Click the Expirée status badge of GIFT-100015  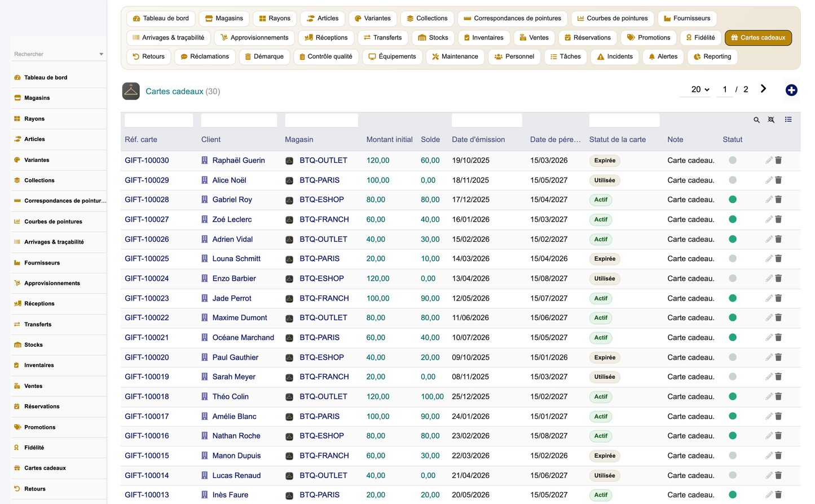605,456
